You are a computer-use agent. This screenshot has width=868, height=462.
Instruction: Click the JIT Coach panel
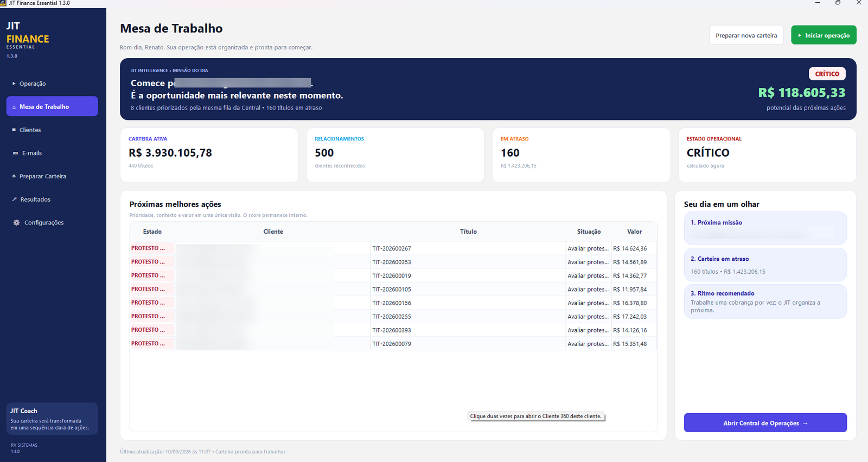pos(52,419)
